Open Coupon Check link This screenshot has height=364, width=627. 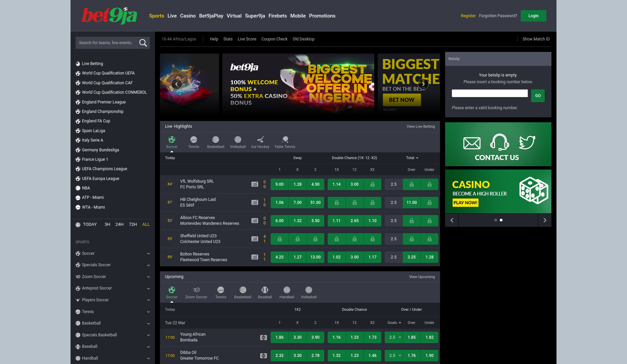274,39
